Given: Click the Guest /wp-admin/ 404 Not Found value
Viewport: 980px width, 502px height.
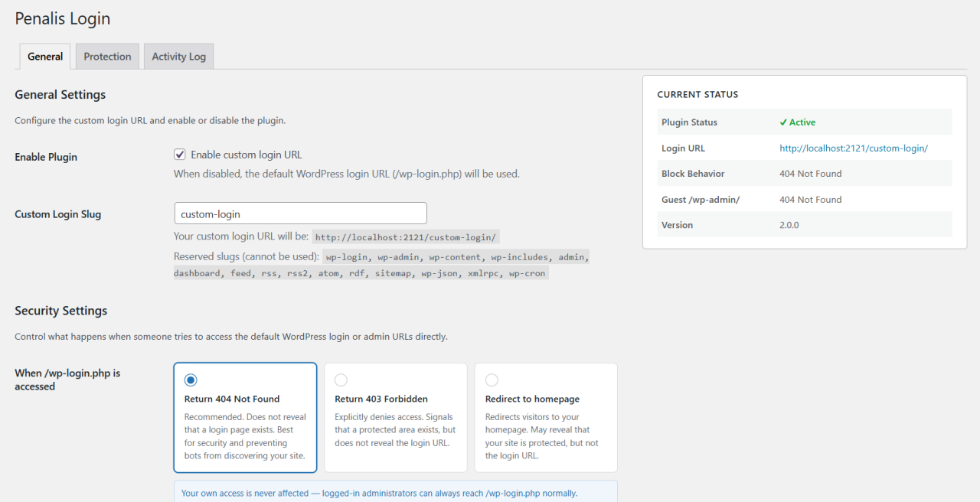Looking at the screenshot, I should pos(810,200).
